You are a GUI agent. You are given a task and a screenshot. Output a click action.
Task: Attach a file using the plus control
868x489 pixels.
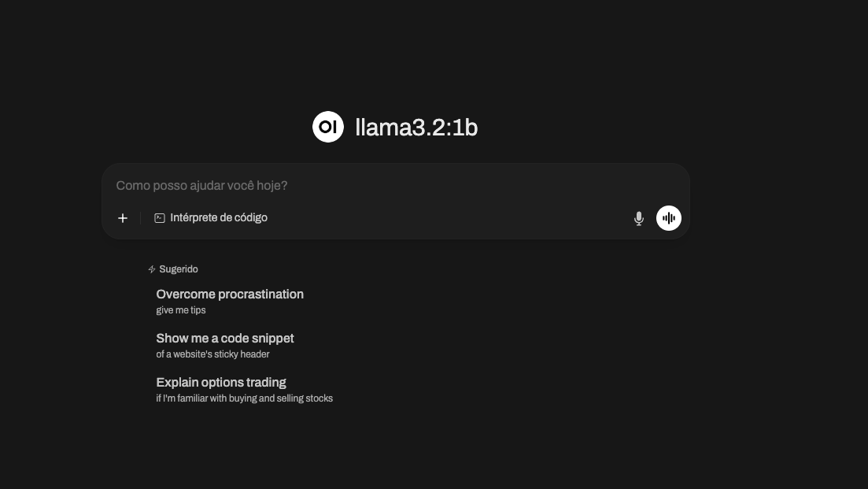pyautogui.click(x=123, y=218)
